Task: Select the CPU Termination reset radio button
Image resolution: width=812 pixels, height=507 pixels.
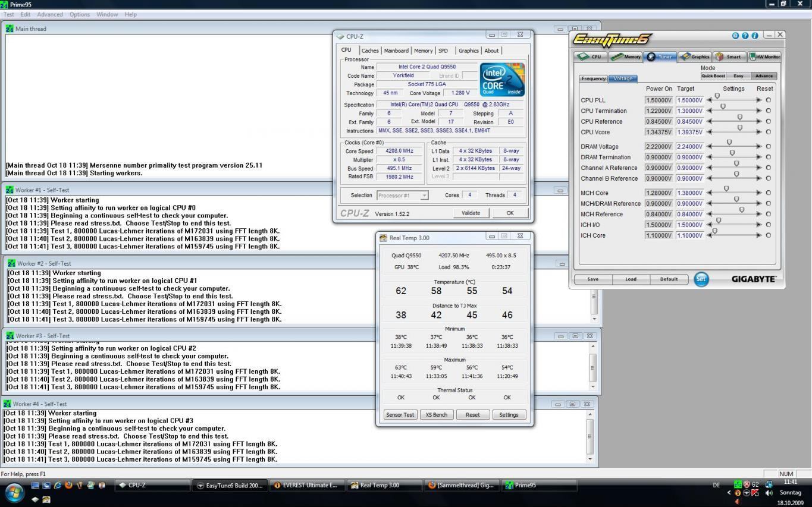Action: [768, 111]
